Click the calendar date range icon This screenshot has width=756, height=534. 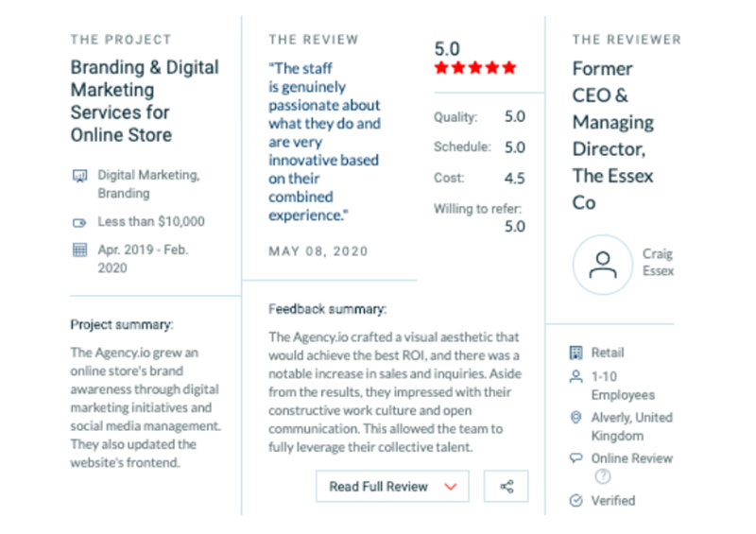point(79,250)
